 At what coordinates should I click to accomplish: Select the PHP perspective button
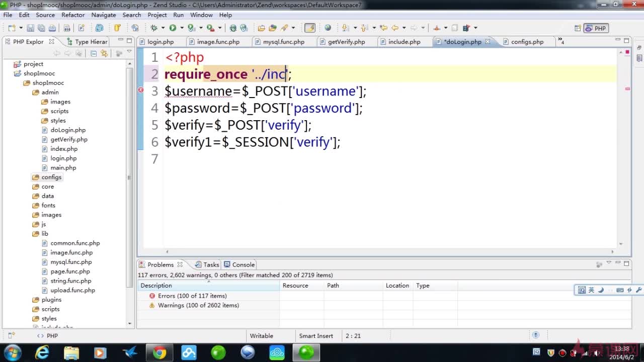tap(596, 28)
